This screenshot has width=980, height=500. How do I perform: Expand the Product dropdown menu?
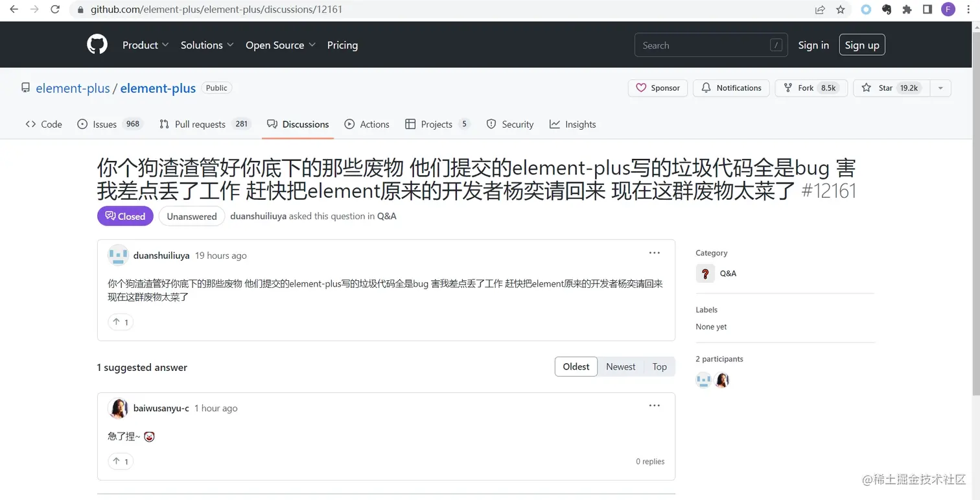[x=146, y=45]
